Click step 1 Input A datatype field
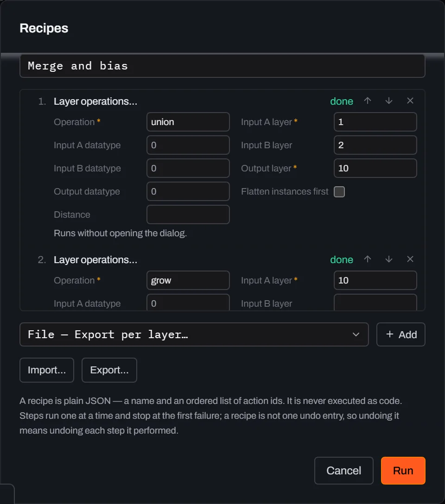This screenshot has height=504, width=445. (x=188, y=145)
